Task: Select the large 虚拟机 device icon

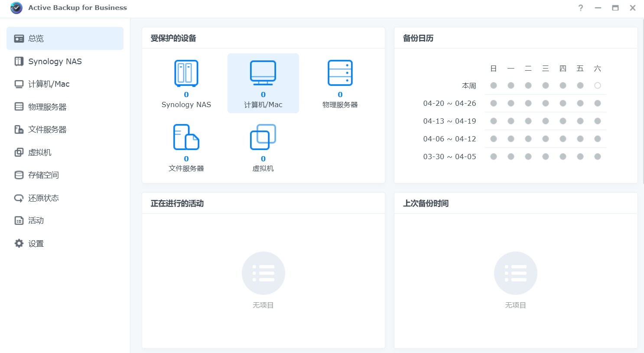Action: [263, 137]
